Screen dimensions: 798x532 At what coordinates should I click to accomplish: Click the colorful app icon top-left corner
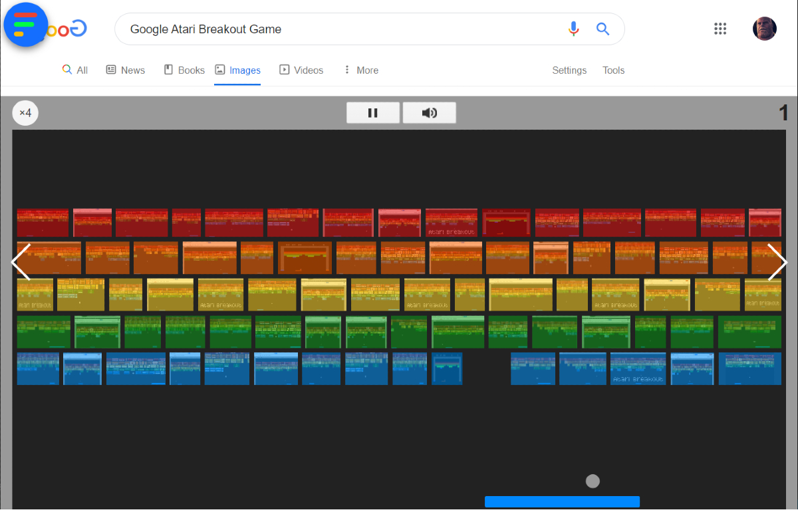[25, 25]
